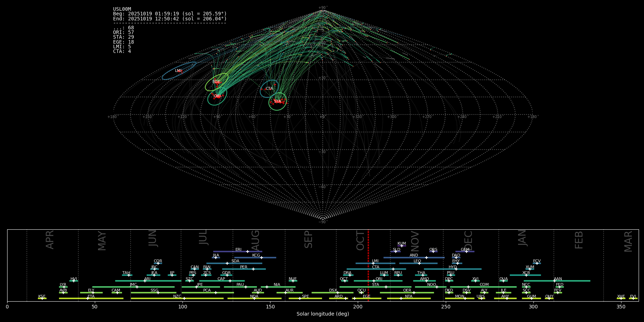Select the NTA shower bar in timeline
The width and height of the screenshot is (644, 322).
(x=409, y=298)
